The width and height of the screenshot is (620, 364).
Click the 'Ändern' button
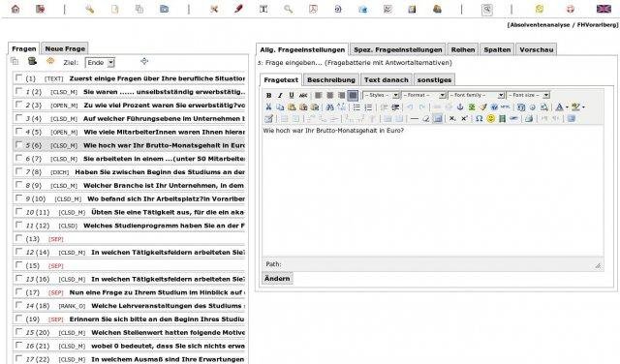pos(277,279)
